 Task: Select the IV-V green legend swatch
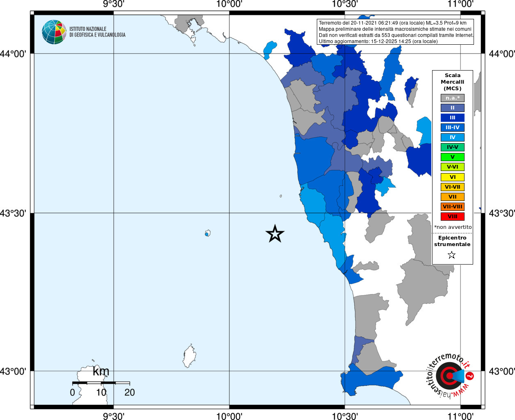click(453, 147)
